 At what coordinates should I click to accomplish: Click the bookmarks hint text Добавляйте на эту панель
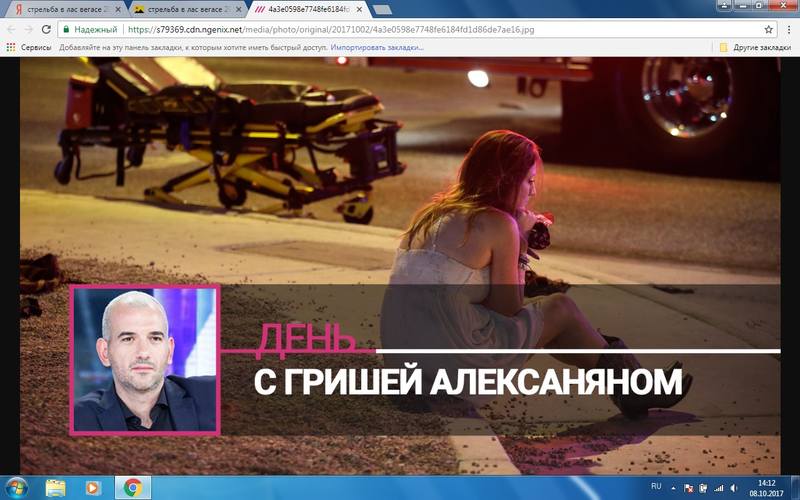(x=193, y=47)
